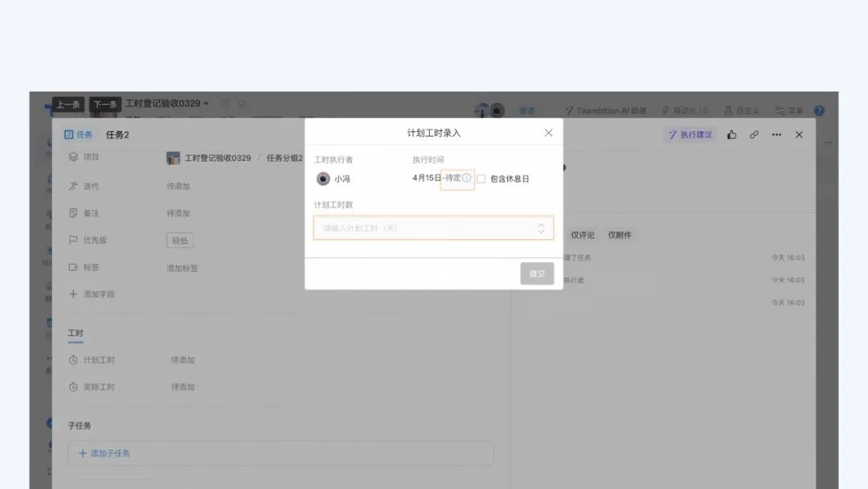The width and height of the screenshot is (868, 489).
Task: Switch to 仅评论 filter tab
Action: [583, 235]
